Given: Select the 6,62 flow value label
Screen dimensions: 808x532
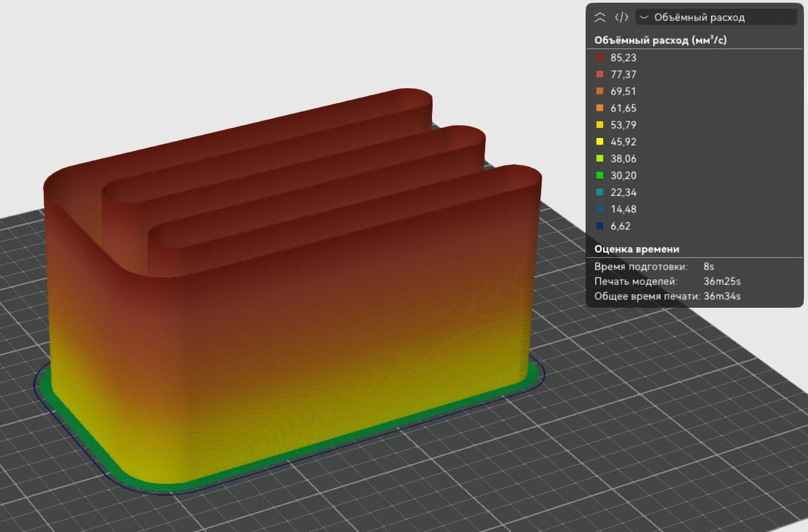Looking at the screenshot, I should pos(621,226).
